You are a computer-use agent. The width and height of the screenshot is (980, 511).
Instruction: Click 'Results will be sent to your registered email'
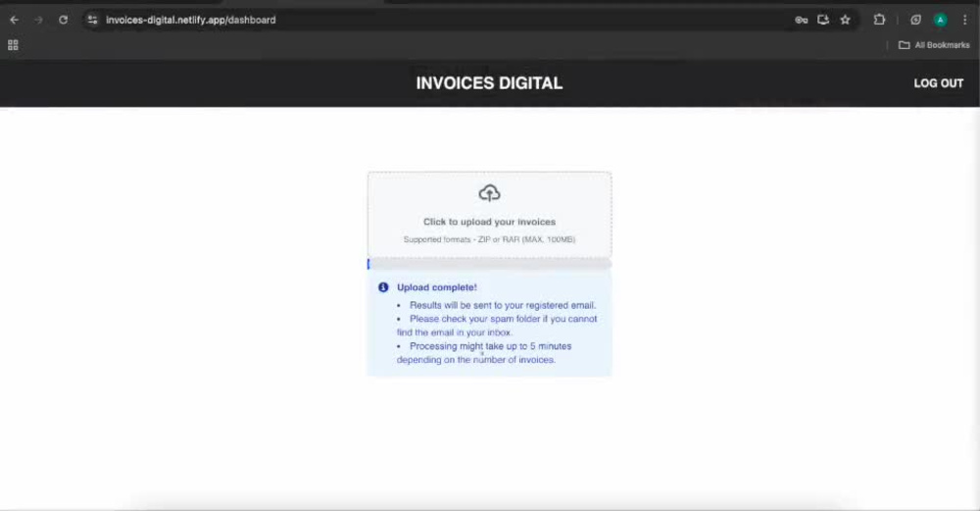[x=503, y=305]
